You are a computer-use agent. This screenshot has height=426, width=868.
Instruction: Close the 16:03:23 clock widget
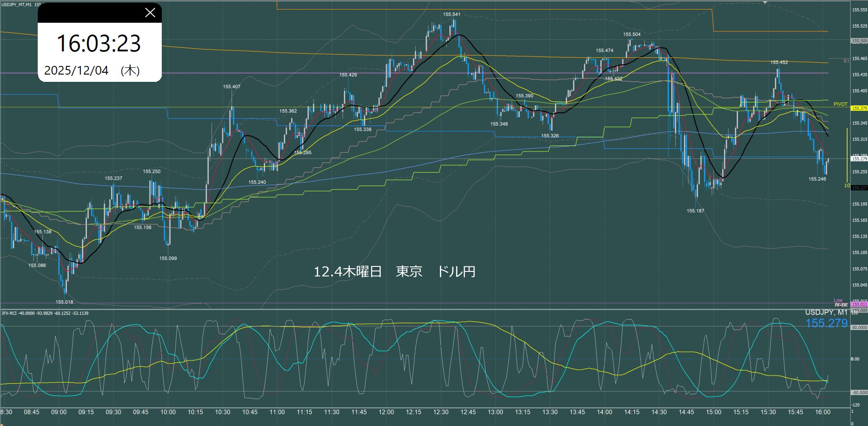[x=150, y=13]
